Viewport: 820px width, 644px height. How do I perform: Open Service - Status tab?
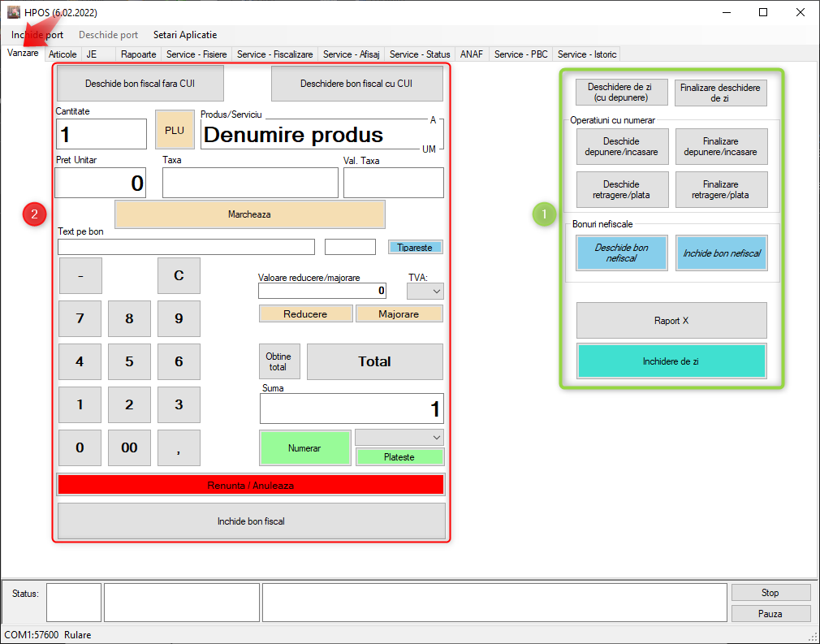(420, 54)
